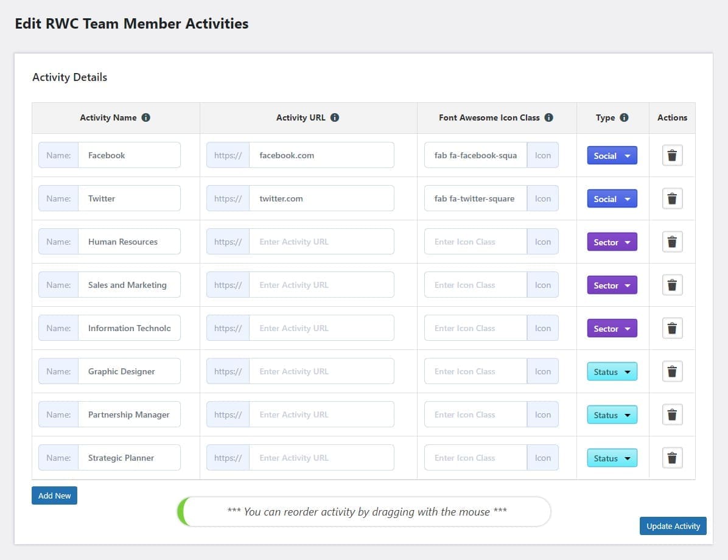Click Icon button in Twitter row
Screen dimensions: 728x560
pyautogui.click(x=542, y=198)
